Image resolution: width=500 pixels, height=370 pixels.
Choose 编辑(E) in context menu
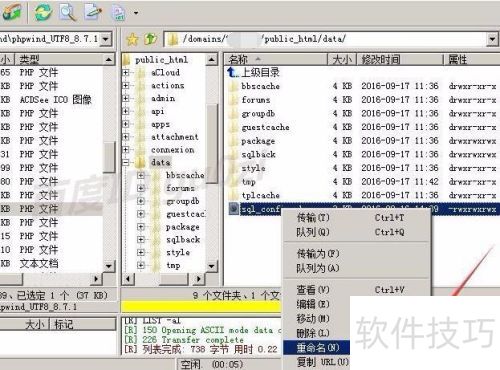point(317,304)
